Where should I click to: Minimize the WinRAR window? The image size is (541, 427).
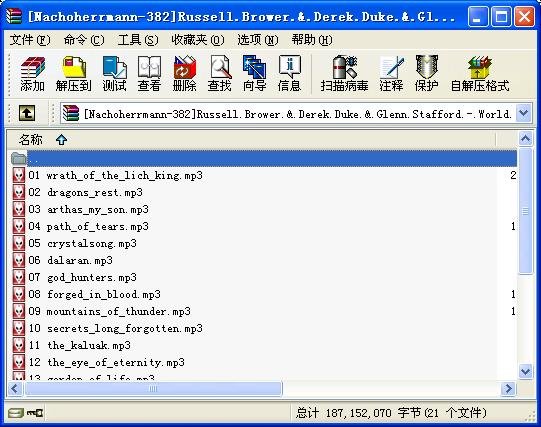click(478, 16)
